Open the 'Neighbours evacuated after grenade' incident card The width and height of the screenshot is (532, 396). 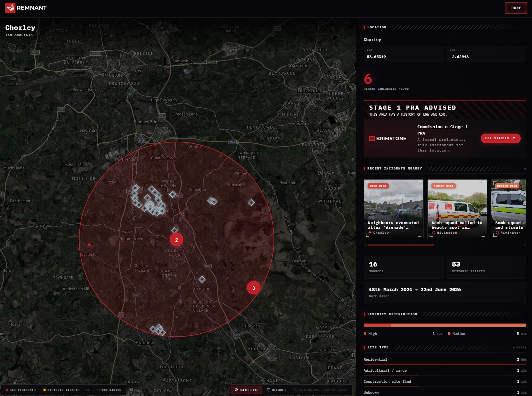[x=393, y=209]
